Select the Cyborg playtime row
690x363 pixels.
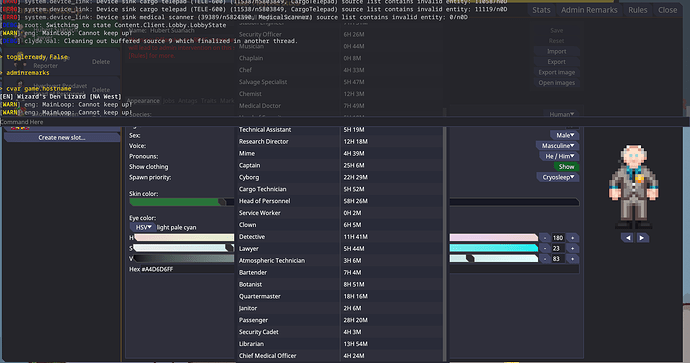tap(339, 177)
